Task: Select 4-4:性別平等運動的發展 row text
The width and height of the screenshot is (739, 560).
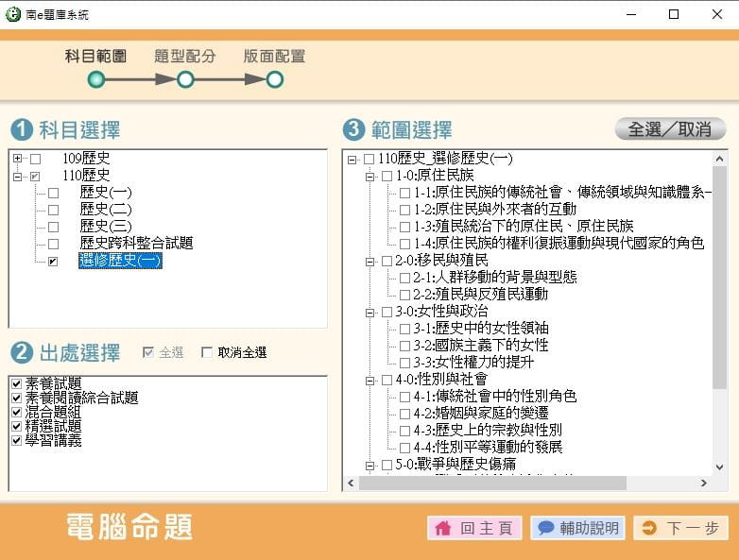Action: point(488,447)
